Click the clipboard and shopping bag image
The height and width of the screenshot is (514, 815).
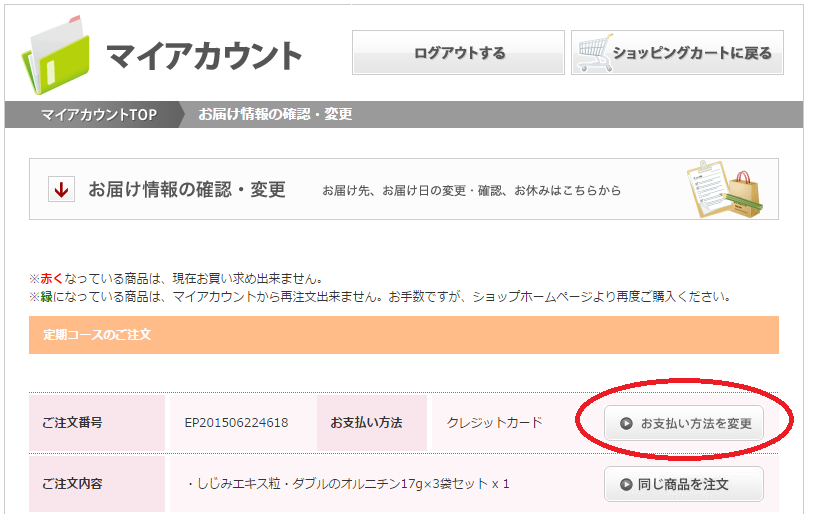click(725, 189)
